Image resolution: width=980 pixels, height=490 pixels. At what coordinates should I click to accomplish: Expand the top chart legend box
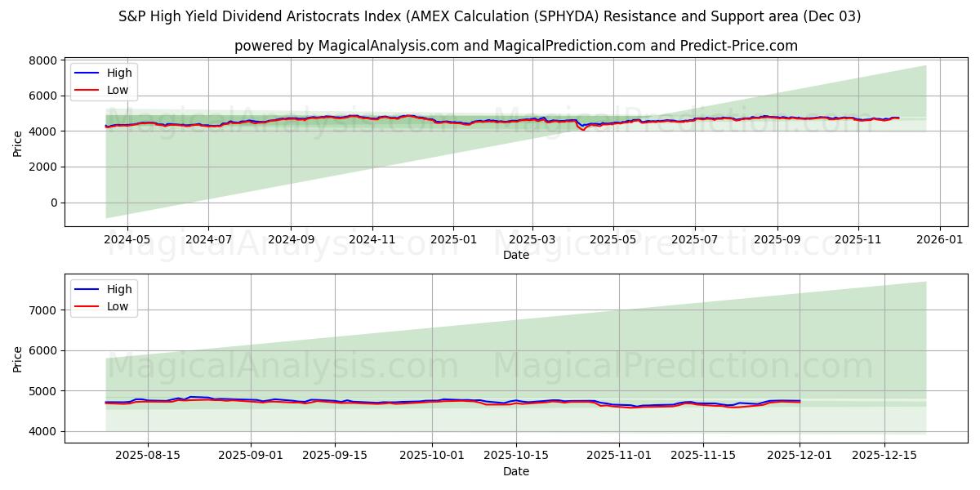tap(105, 82)
